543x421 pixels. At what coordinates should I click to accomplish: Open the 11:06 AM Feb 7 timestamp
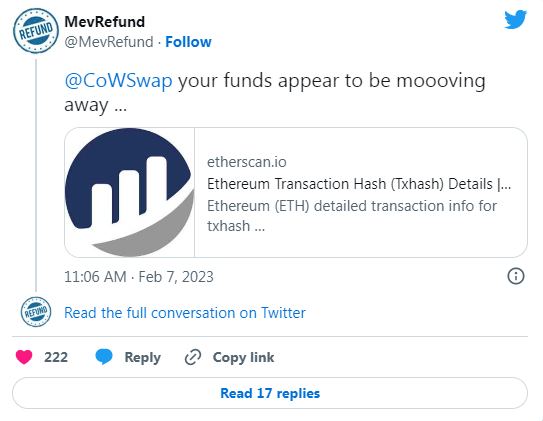pos(139,277)
